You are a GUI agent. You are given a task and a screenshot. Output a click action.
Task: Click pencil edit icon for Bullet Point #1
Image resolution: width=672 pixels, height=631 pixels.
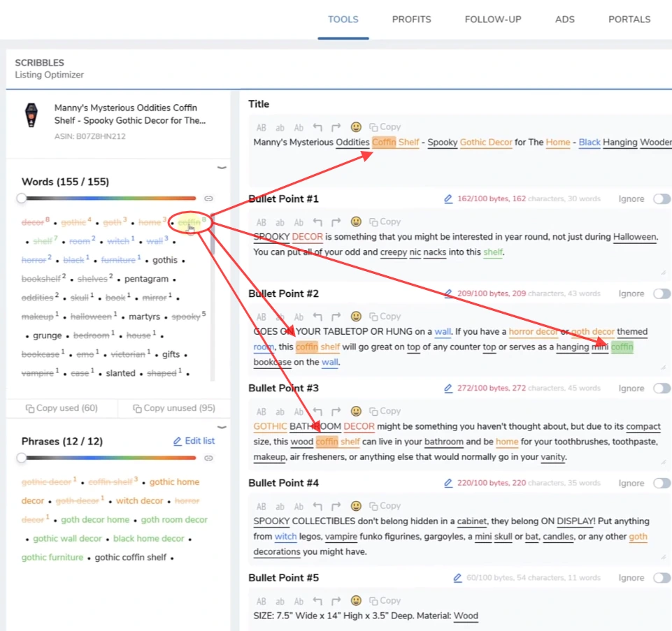[x=448, y=199]
